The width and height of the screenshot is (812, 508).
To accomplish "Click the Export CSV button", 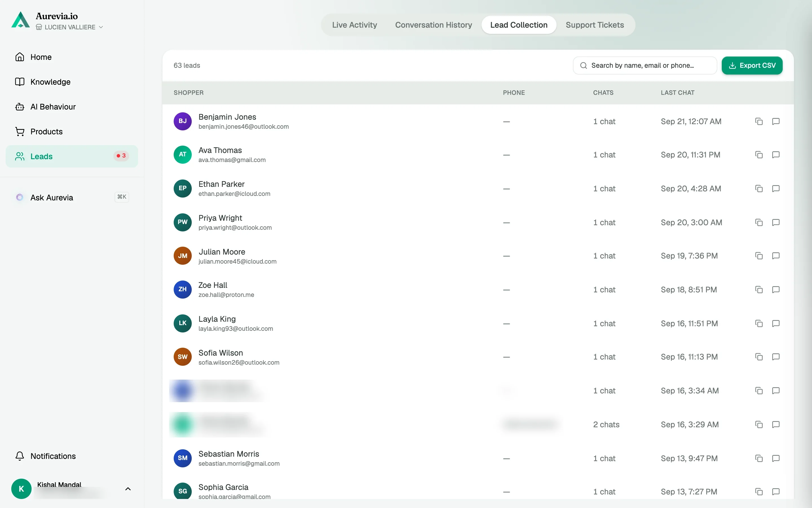I will pos(752,65).
